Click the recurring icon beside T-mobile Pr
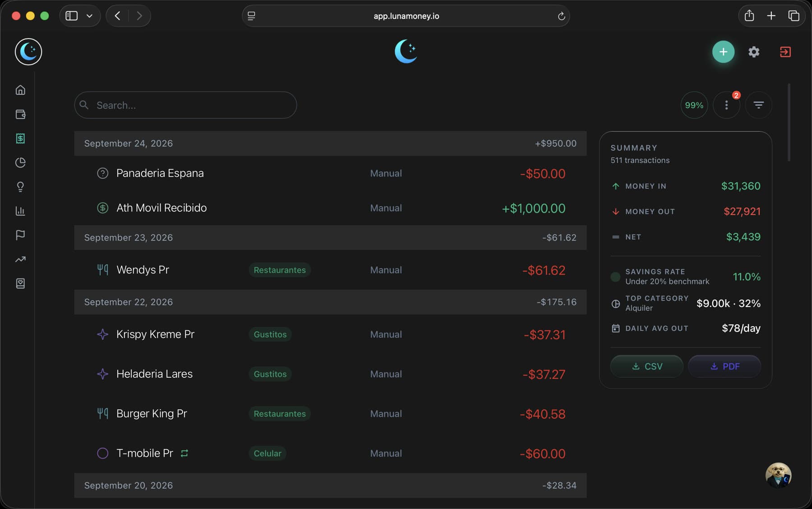The width and height of the screenshot is (812, 509). [184, 453]
